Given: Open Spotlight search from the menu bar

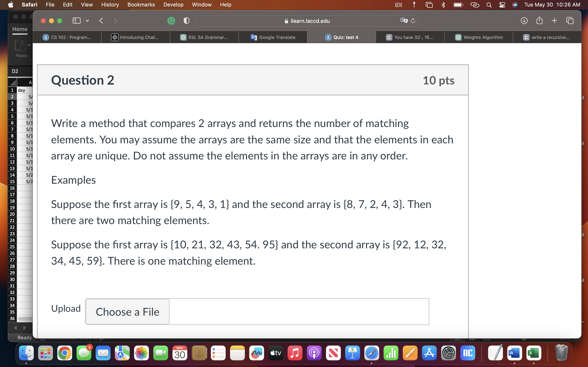Looking at the screenshot, I should pos(489,5).
